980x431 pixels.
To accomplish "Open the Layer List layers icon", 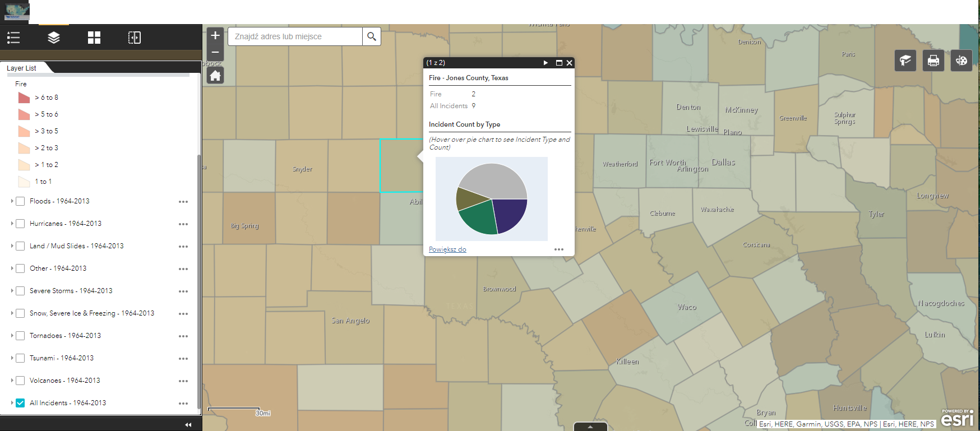I will 54,38.
